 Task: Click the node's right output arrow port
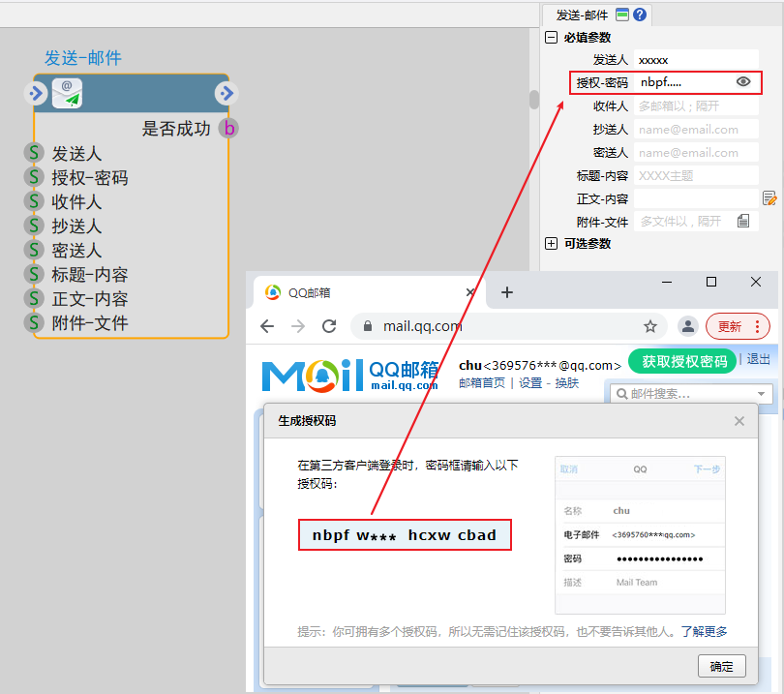226,94
